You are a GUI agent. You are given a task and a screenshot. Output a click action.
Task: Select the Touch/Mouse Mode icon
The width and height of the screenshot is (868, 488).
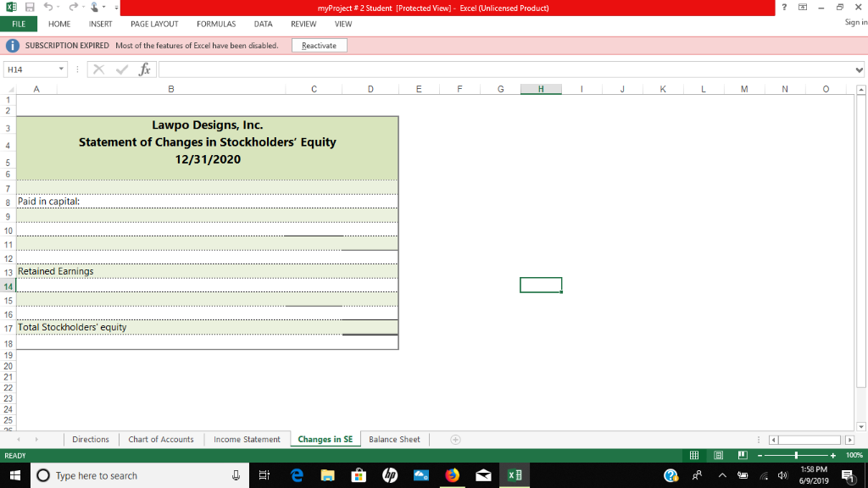point(95,7)
